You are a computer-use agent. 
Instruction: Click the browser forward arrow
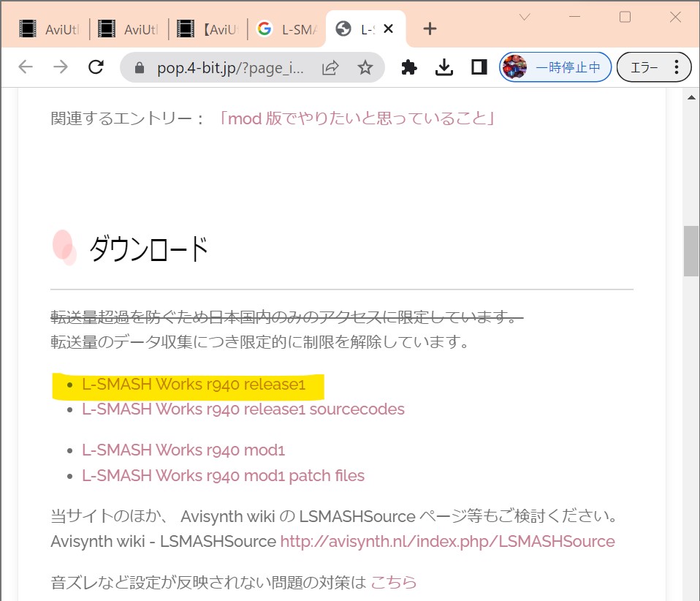[61, 67]
